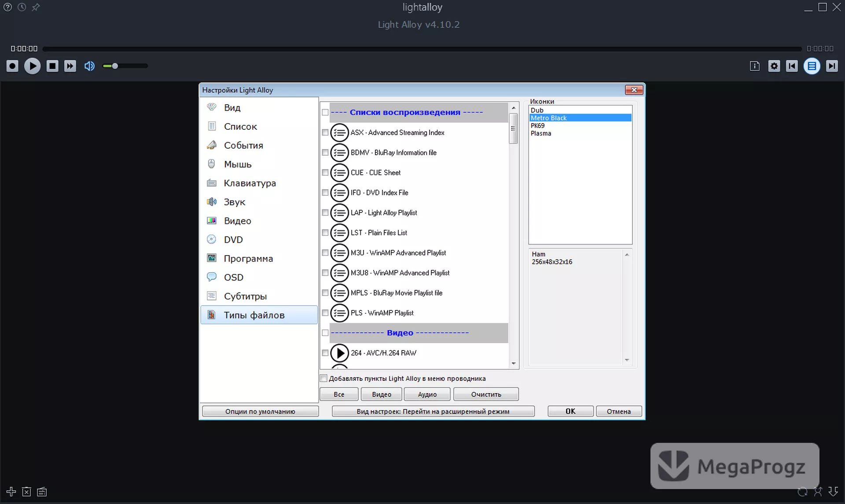The width and height of the screenshot is (845, 504).
Task: Open the Клавиатура settings section
Action: tap(259, 183)
